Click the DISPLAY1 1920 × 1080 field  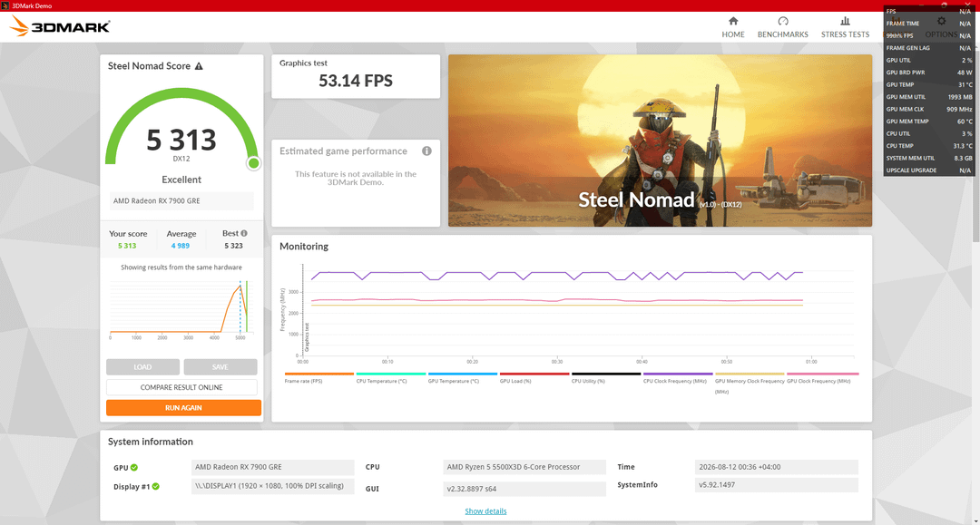[272, 486]
